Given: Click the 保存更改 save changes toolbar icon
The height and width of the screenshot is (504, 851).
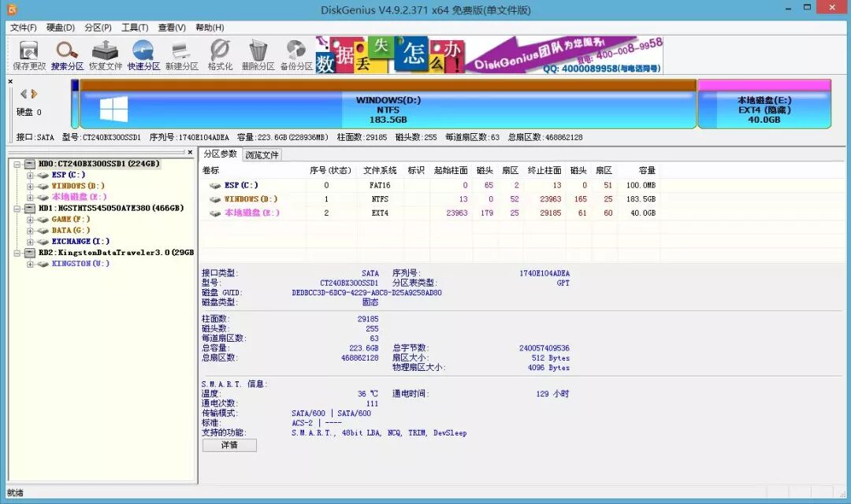Looking at the screenshot, I should pos(29,55).
